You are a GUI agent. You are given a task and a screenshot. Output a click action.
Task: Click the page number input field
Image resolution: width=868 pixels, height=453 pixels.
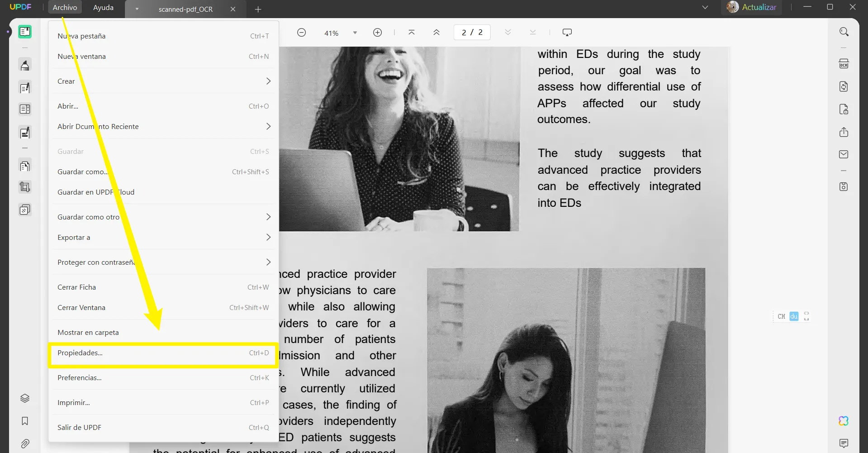click(472, 33)
